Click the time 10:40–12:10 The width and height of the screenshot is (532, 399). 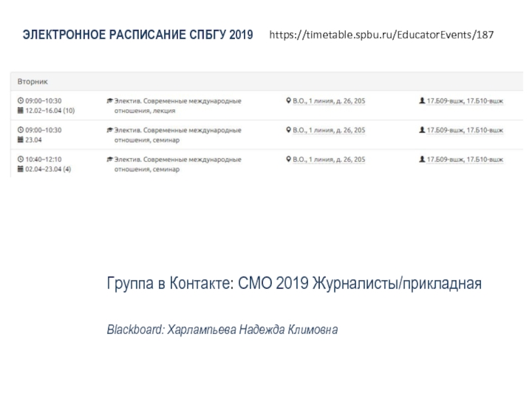pos(43,159)
